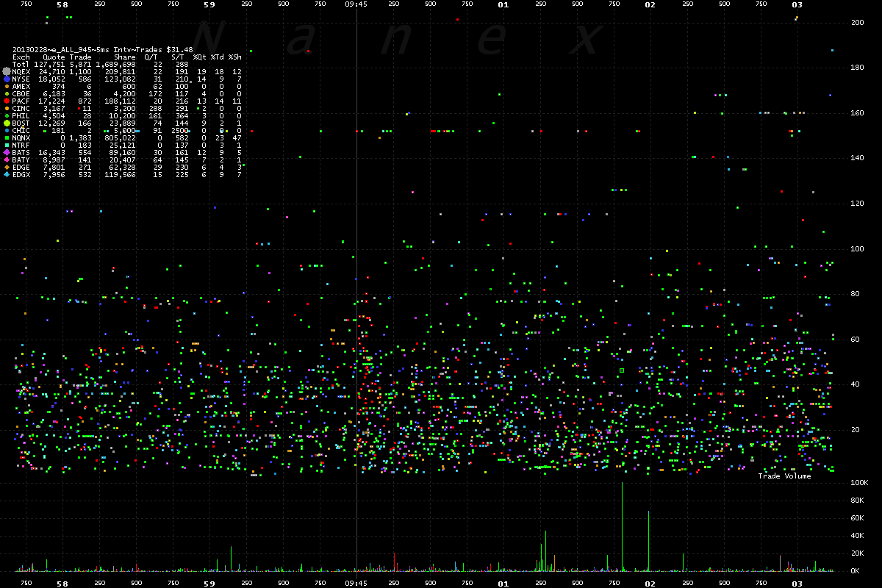Click the orange EDGE diamond marker

7,167
